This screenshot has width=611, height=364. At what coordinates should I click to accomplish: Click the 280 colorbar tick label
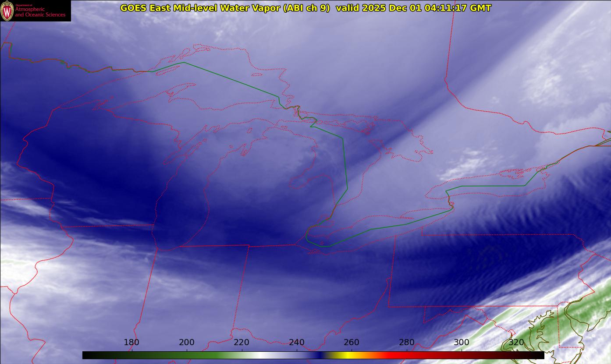tap(407, 343)
